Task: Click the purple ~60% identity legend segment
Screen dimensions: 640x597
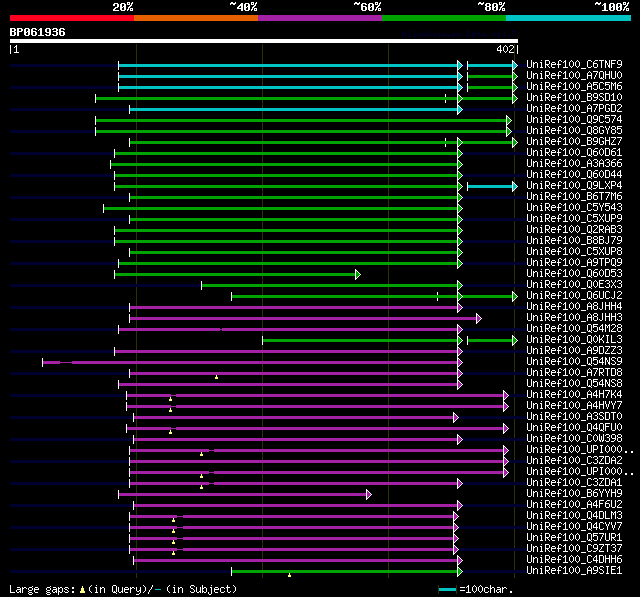Action: (320, 18)
